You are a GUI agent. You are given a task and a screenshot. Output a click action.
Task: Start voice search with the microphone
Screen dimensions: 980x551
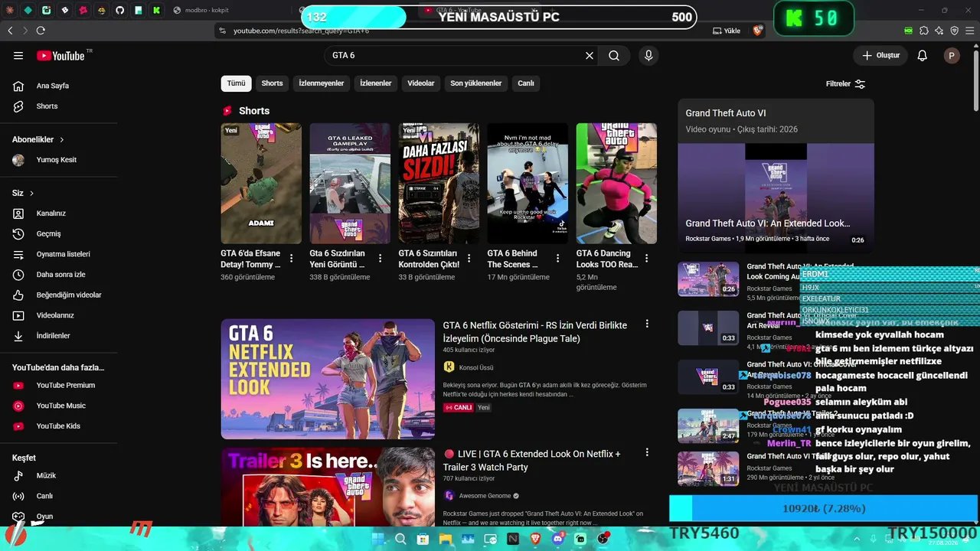648,55
